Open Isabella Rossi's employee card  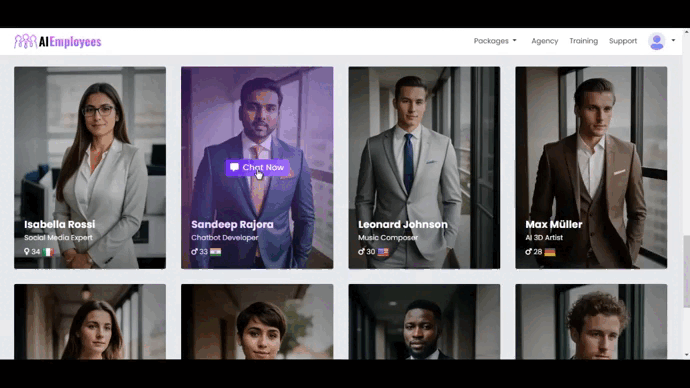90,168
